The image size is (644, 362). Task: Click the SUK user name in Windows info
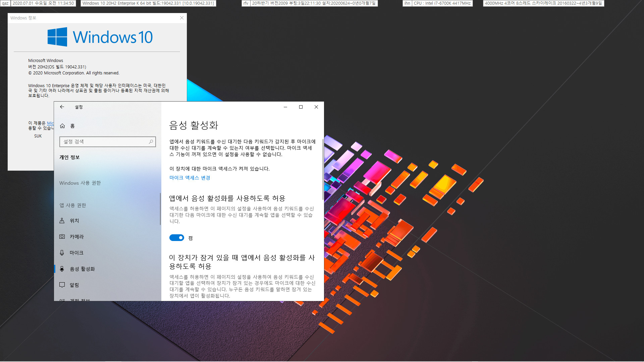click(x=38, y=136)
